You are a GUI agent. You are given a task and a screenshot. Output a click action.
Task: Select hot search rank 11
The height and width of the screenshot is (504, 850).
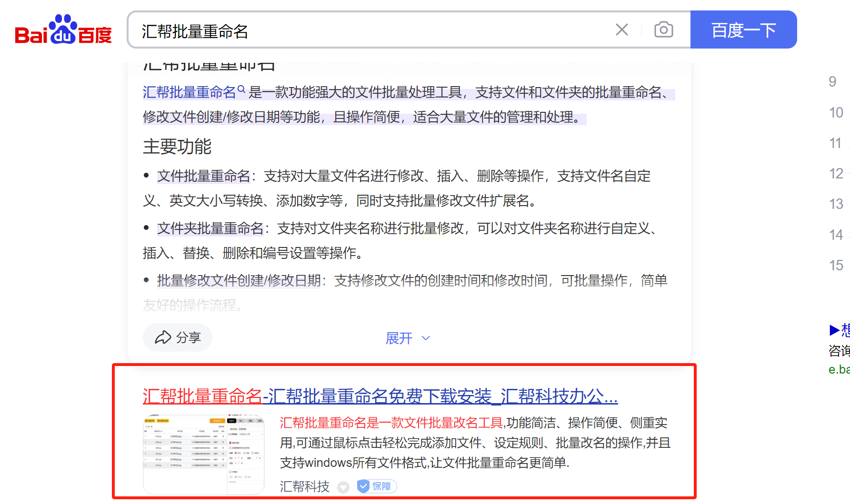[x=836, y=143]
